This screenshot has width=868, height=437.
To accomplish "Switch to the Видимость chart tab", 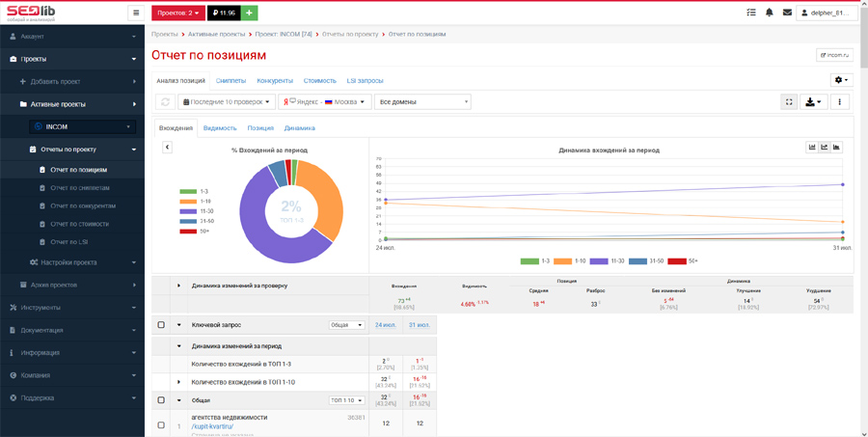I will point(220,128).
